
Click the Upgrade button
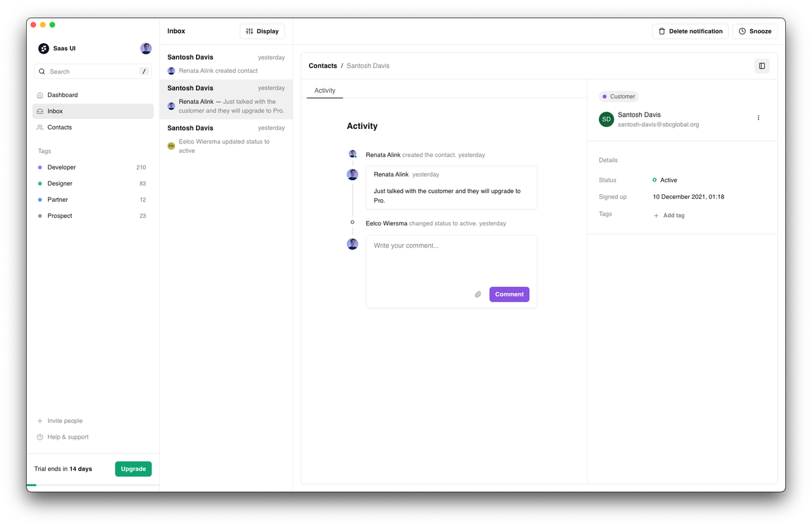coord(133,469)
